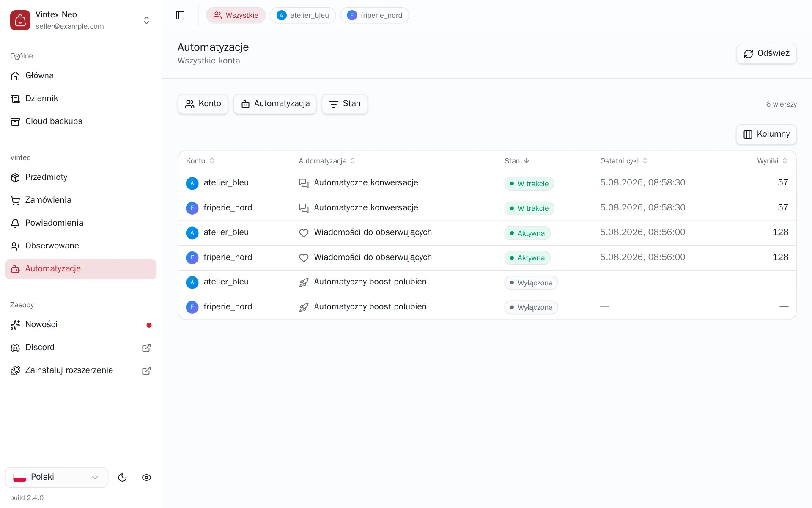Click the seller@example.com email text
The width and height of the screenshot is (812, 508).
70,26
